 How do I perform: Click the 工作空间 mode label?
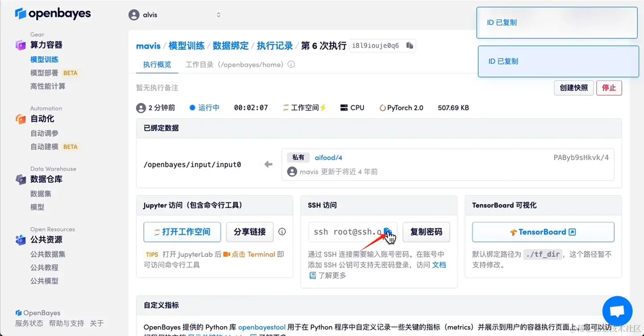[x=305, y=108]
